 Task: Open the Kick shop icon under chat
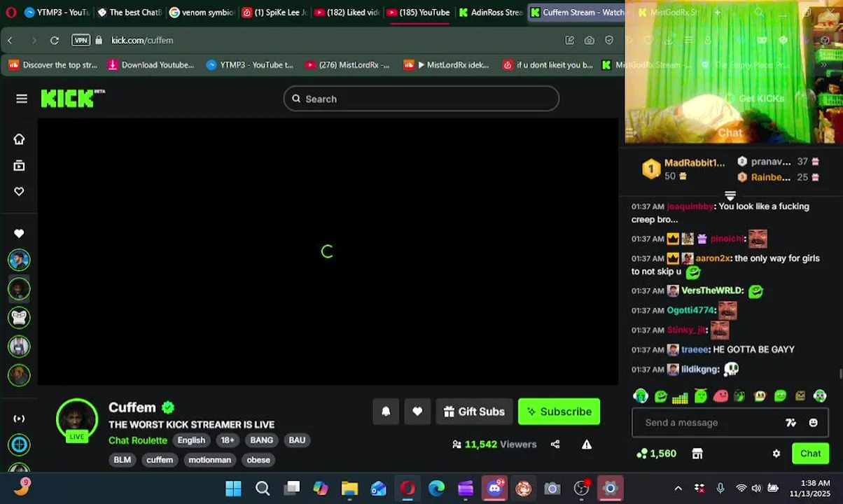[x=697, y=454]
